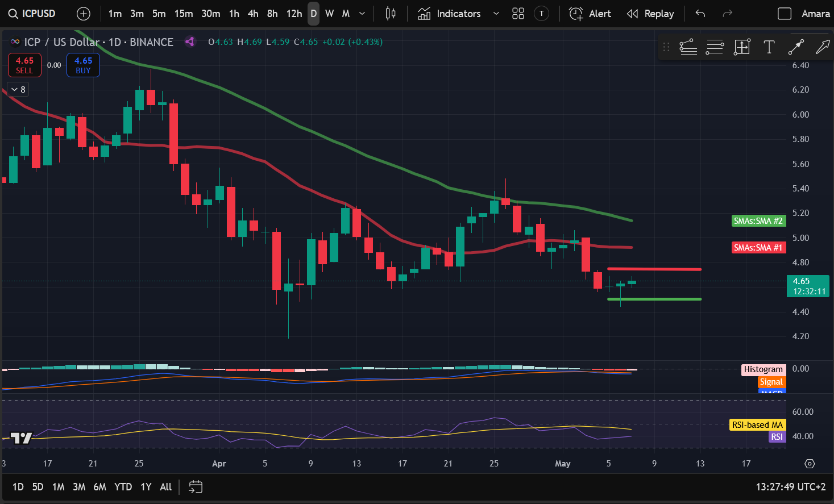Select the Text drawing tool
Image resolution: width=834 pixels, height=504 pixels.
coord(769,47)
